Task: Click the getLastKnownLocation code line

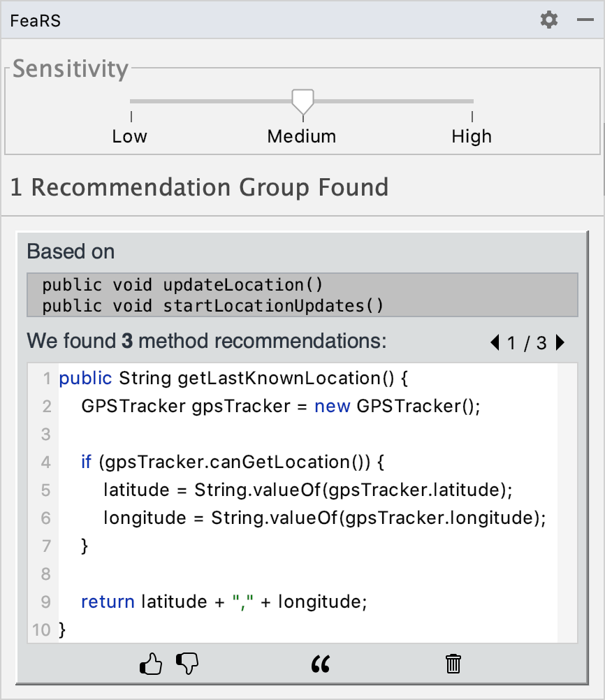Action: 233,378
